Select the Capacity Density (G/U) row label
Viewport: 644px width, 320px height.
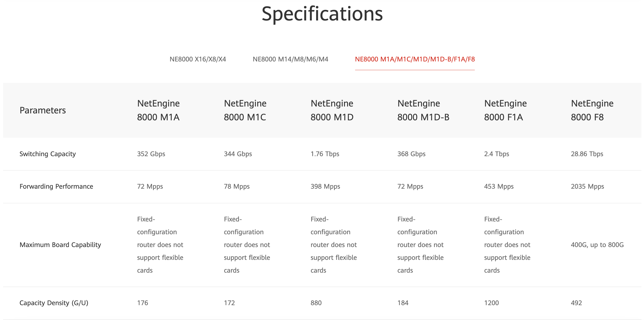[54, 303]
